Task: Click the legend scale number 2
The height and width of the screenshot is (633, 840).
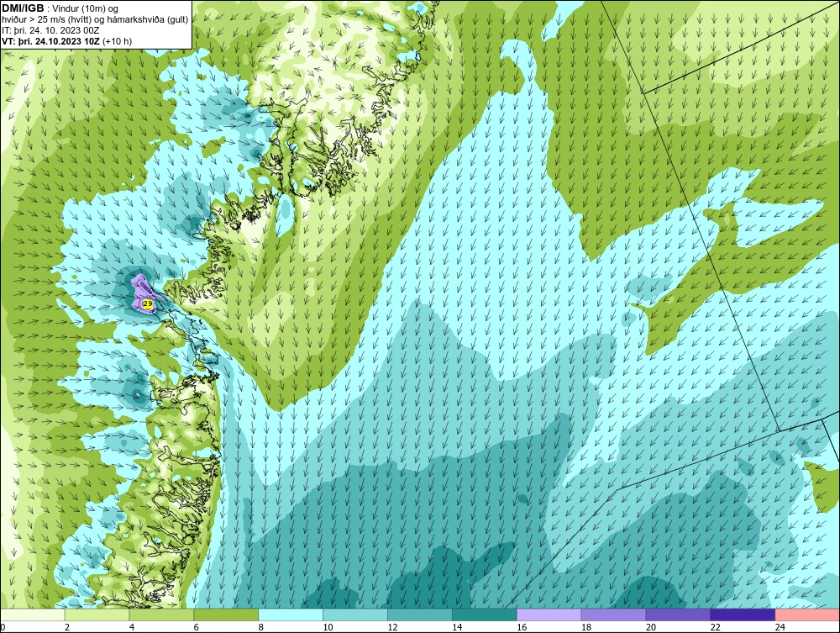Action: tap(67, 627)
